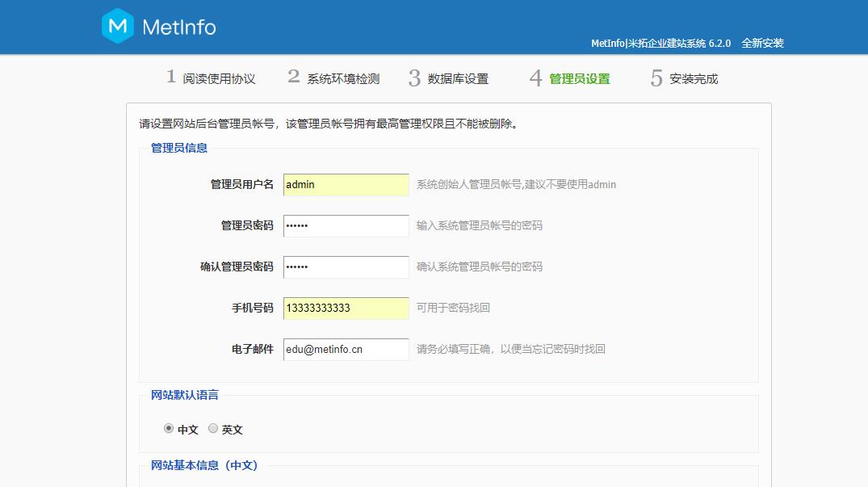Focus the 管理员密码 password field

(346, 226)
